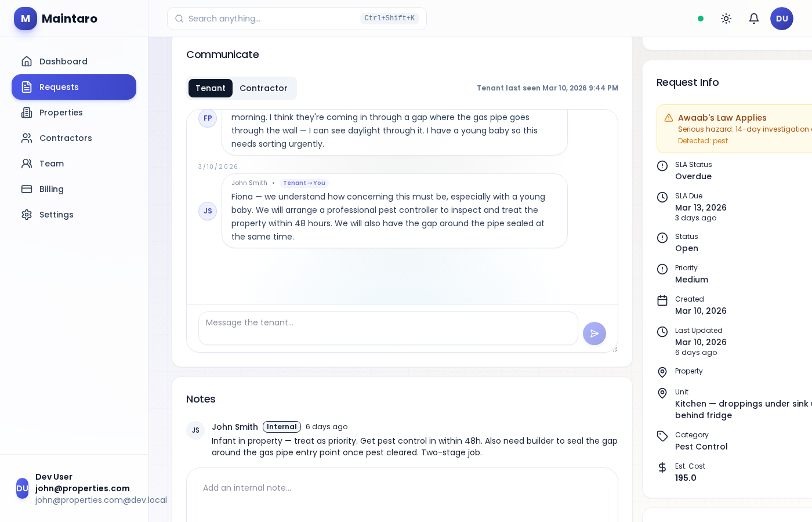
Task: Click the Add an internal note field
Action: point(402,488)
